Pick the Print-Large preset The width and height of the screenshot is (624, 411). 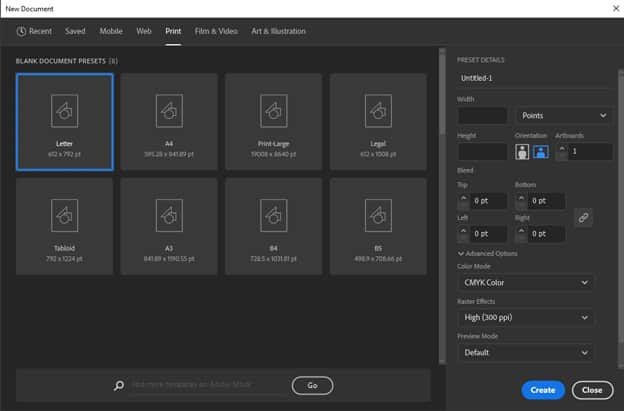(x=273, y=122)
